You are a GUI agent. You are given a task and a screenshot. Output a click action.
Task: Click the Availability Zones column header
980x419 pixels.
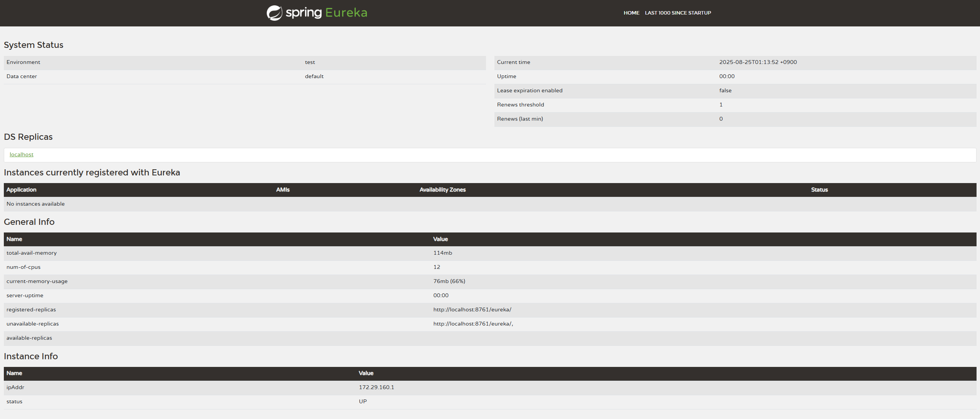click(442, 190)
